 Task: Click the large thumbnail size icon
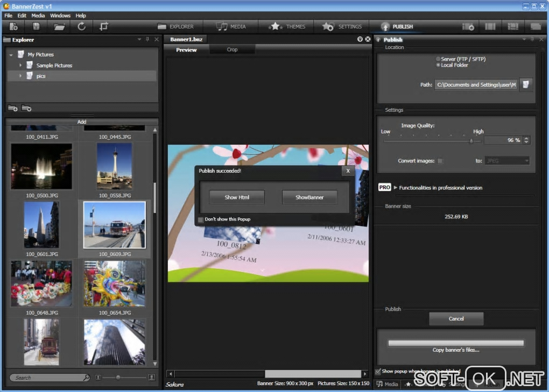(x=152, y=377)
